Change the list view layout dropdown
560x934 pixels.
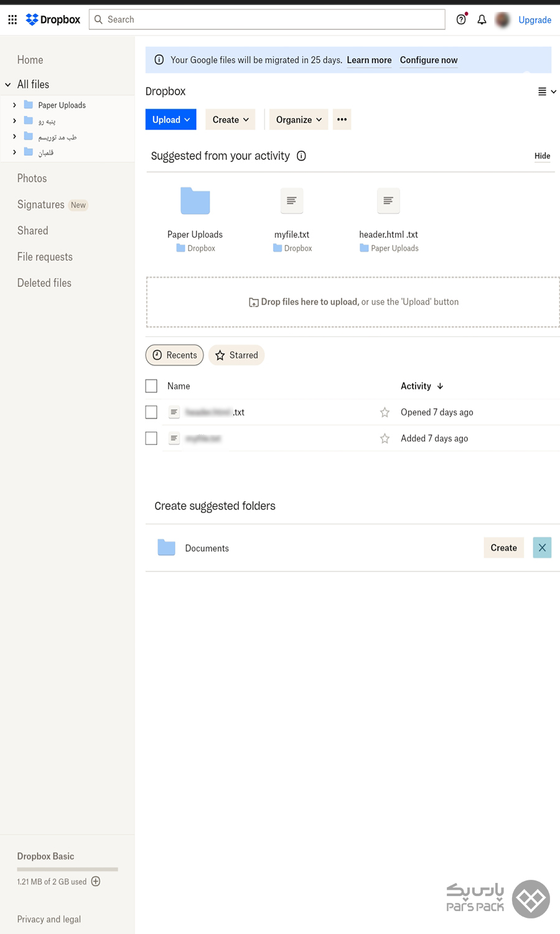tap(547, 92)
